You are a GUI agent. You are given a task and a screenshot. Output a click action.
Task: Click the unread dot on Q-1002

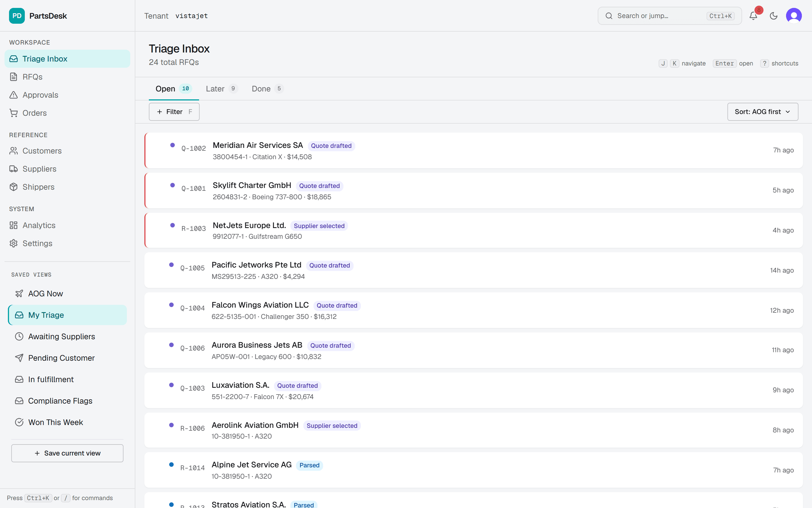click(173, 145)
